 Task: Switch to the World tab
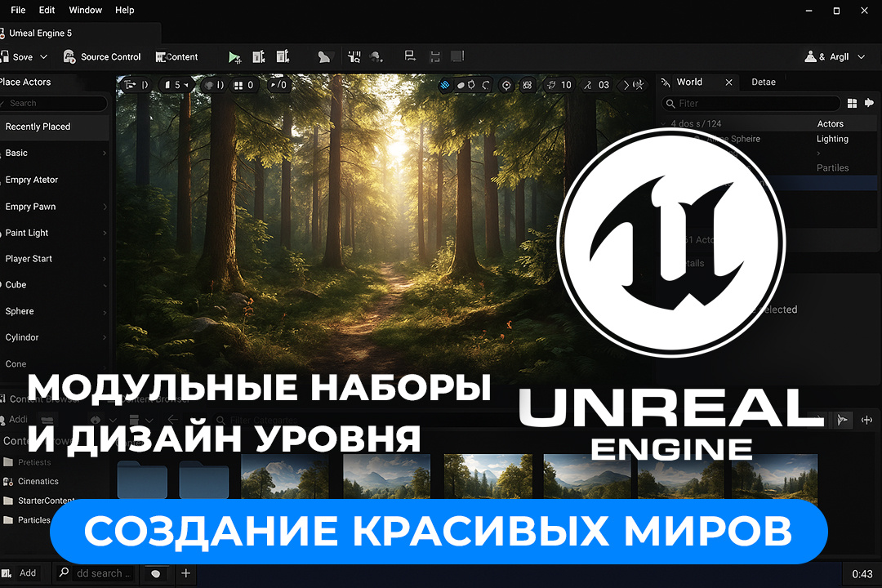click(689, 82)
